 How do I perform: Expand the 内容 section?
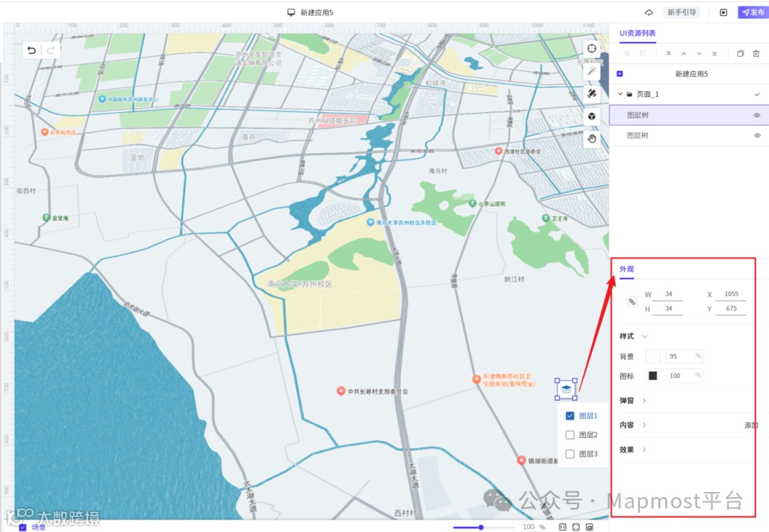point(644,425)
